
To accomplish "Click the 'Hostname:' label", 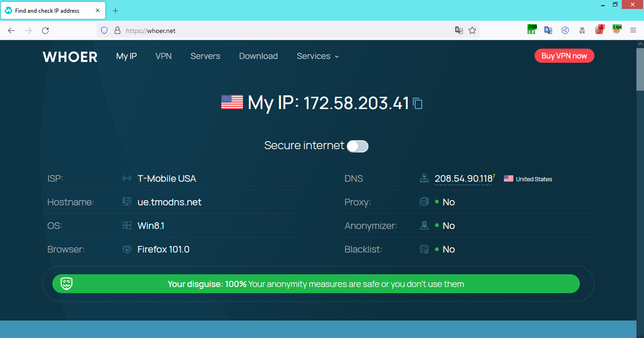I will [71, 202].
